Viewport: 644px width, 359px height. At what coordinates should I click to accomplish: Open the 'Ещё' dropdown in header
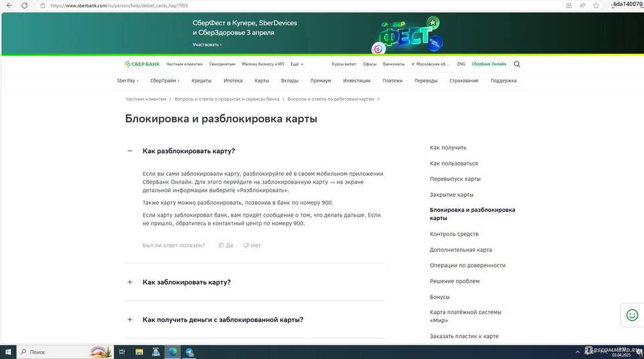[x=297, y=64]
